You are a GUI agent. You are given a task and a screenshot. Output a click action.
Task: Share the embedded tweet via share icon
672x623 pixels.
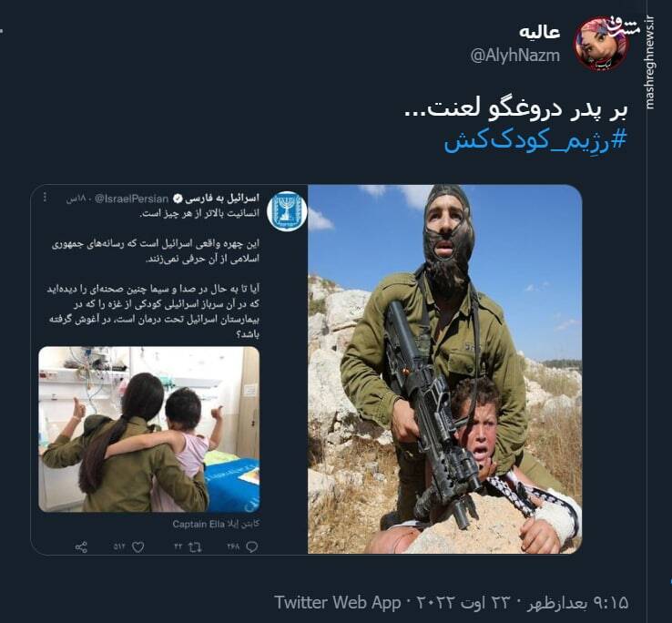81,547
